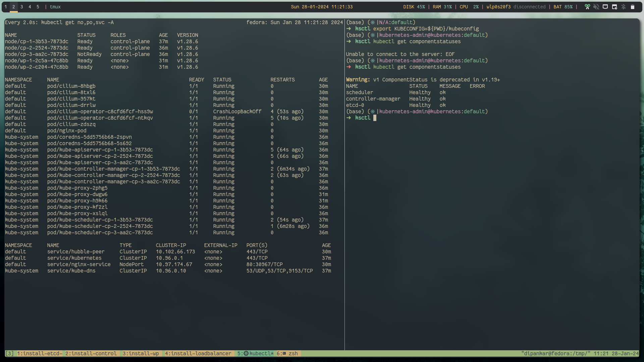Click the Kubernetes wheel icon in kubectl tab
The width and height of the screenshot is (644, 362).
(x=246, y=354)
